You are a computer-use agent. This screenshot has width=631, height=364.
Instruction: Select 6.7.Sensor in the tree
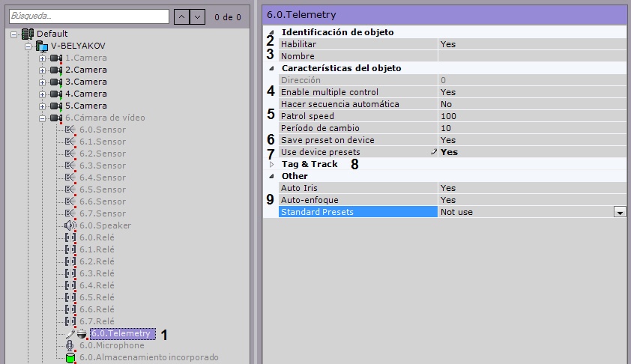(x=103, y=213)
